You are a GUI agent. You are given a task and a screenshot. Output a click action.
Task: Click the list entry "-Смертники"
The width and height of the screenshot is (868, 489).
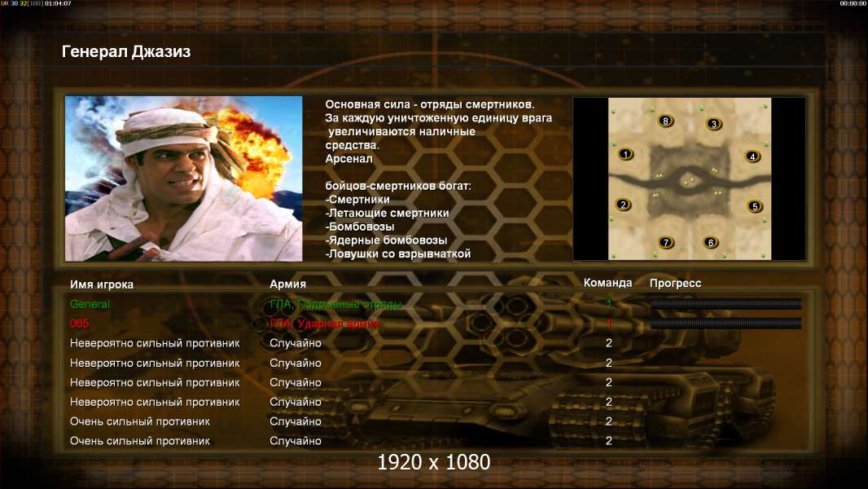click(357, 200)
